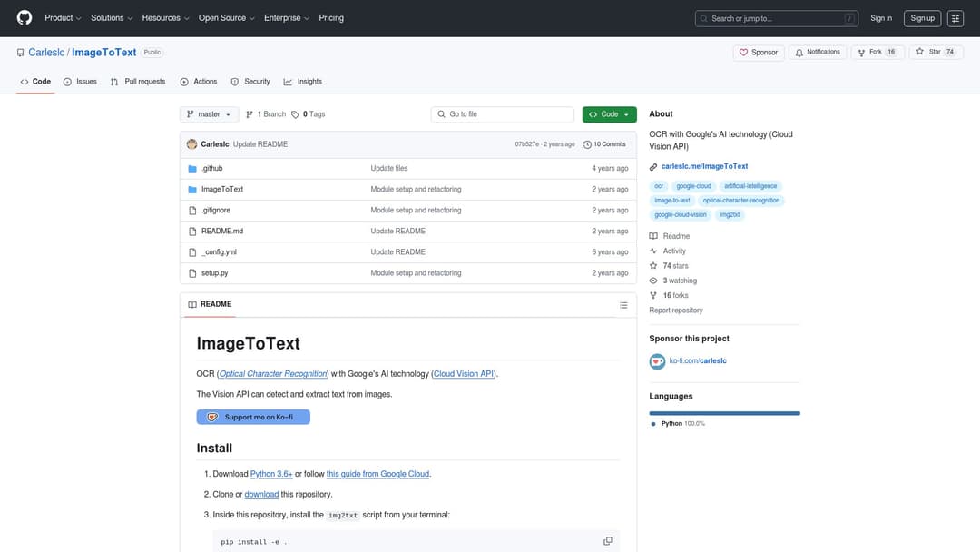Expand the Open Source menu

[x=226, y=18]
